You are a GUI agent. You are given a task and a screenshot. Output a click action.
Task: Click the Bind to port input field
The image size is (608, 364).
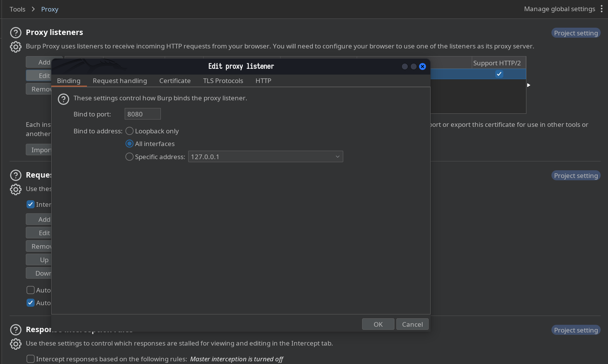(142, 114)
